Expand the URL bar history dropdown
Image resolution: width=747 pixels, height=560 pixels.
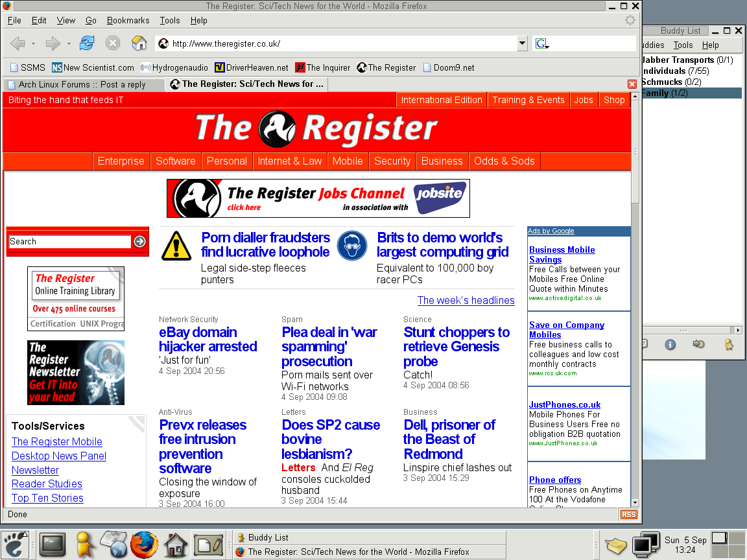pyautogui.click(x=522, y=44)
